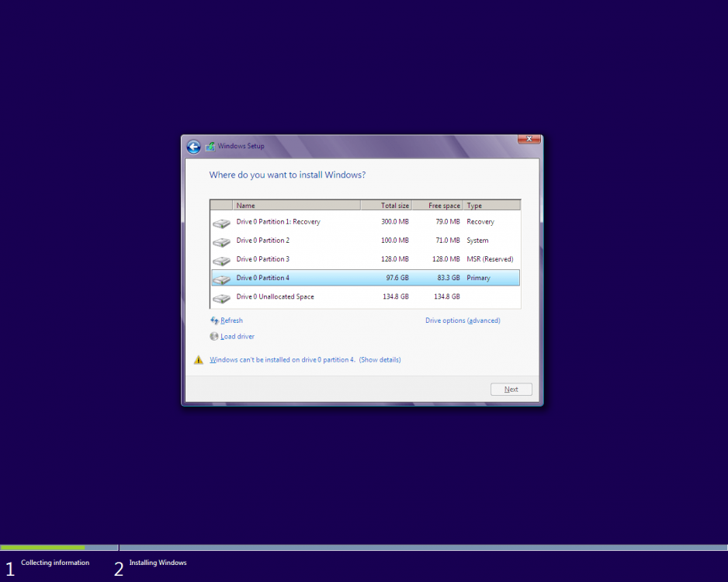
Task: Sort by Type column header
Action: [x=492, y=205]
